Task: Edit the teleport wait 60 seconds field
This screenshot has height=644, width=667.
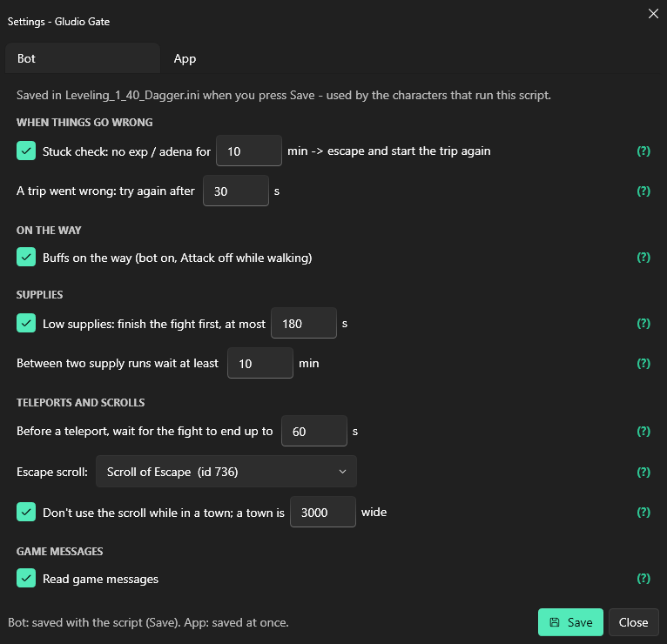Action: tap(314, 431)
